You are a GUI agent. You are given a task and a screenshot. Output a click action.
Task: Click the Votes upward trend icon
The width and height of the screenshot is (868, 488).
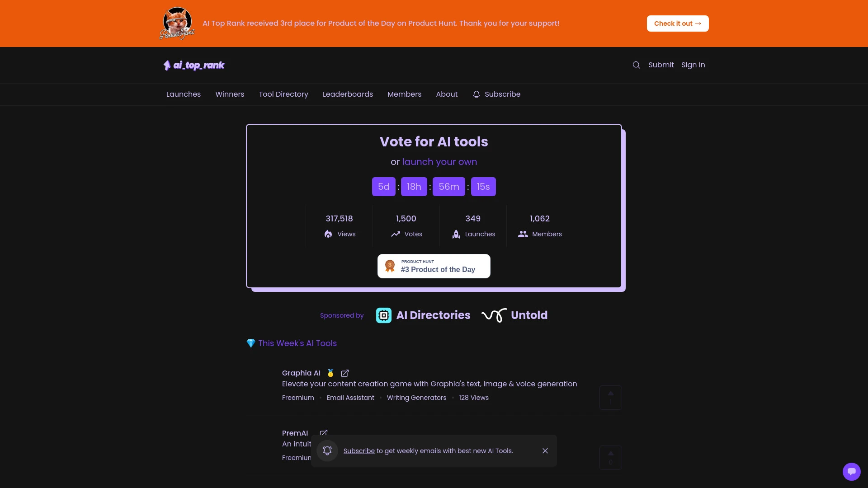395,233
